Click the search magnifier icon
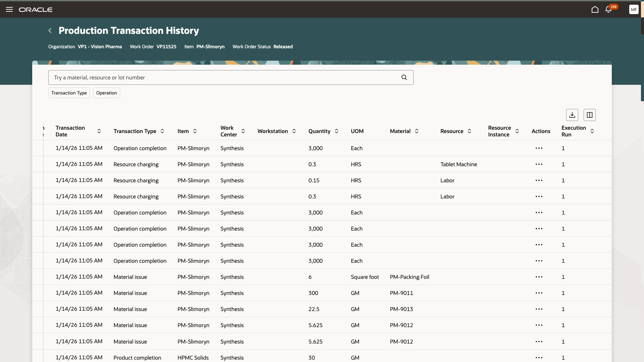The height and width of the screenshot is (362, 644). [404, 77]
